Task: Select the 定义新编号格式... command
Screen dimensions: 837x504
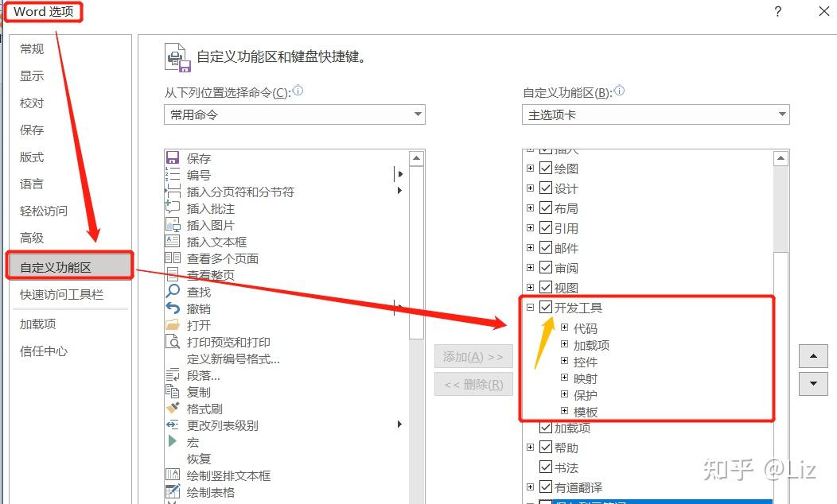Action: [233, 359]
